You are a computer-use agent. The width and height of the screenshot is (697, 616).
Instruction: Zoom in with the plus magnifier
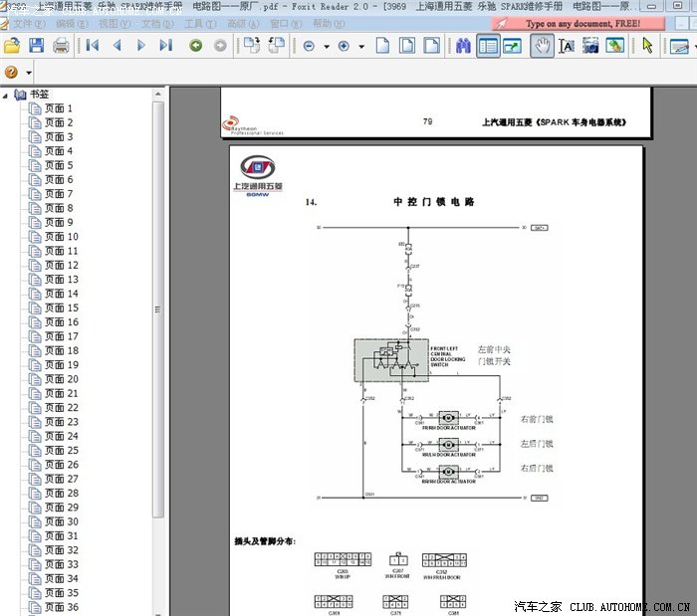coord(344,46)
